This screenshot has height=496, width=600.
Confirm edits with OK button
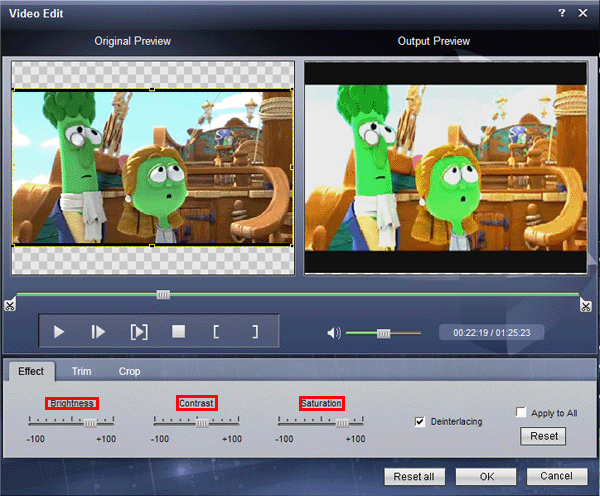point(486,476)
